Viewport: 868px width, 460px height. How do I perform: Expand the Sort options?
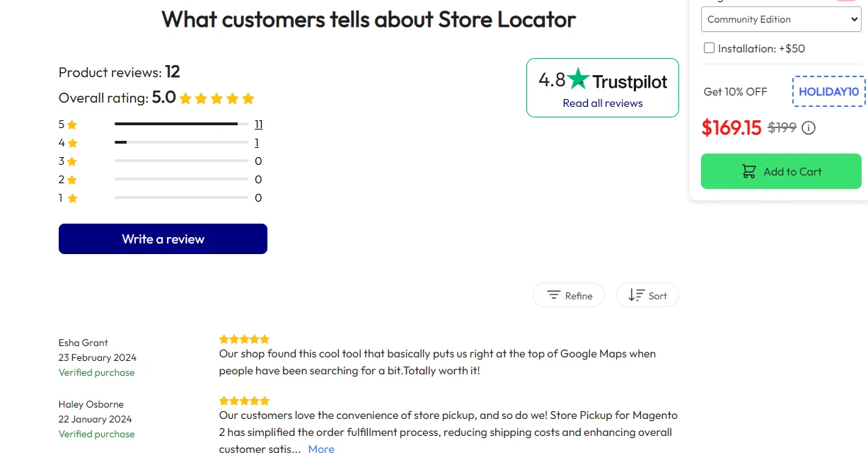(647, 294)
